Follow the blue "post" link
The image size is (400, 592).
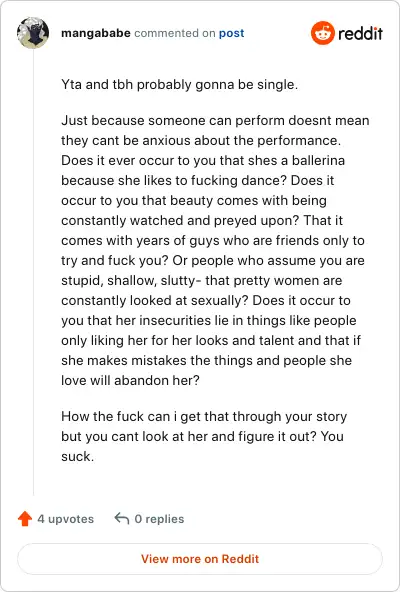[x=232, y=33]
